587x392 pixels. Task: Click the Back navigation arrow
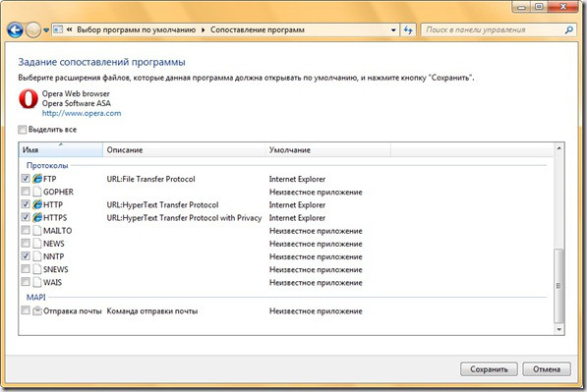(x=15, y=29)
